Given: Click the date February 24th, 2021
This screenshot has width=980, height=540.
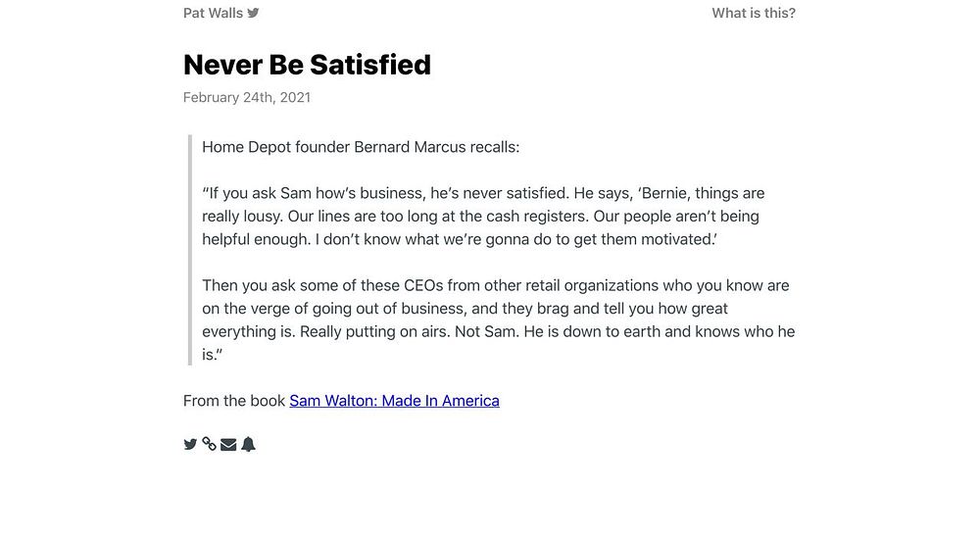Looking at the screenshot, I should pos(247,97).
